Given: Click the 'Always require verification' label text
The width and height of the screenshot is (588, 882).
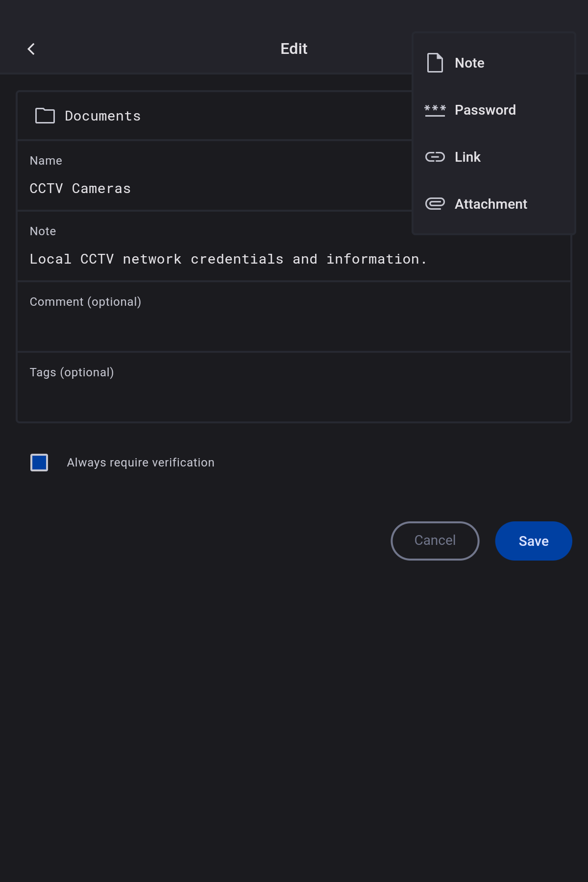Looking at the screenshot, I should pos(141,463).
